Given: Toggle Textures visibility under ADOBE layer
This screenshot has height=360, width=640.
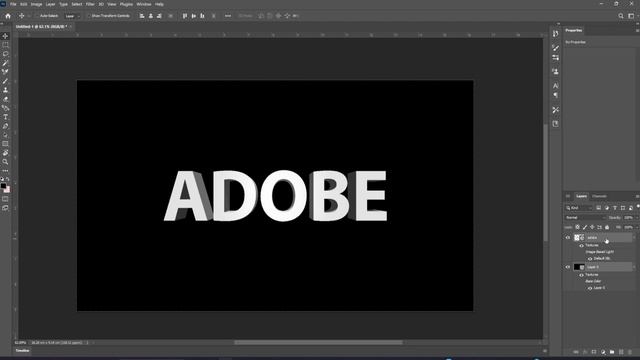Looking at the screenshot, I should (581, 246).
